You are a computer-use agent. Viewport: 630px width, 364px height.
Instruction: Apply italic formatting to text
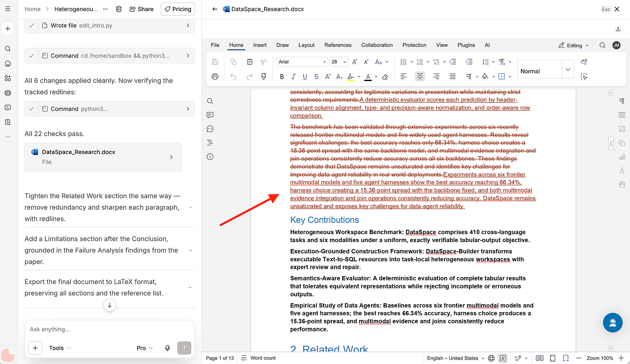(x=293, y=77)
